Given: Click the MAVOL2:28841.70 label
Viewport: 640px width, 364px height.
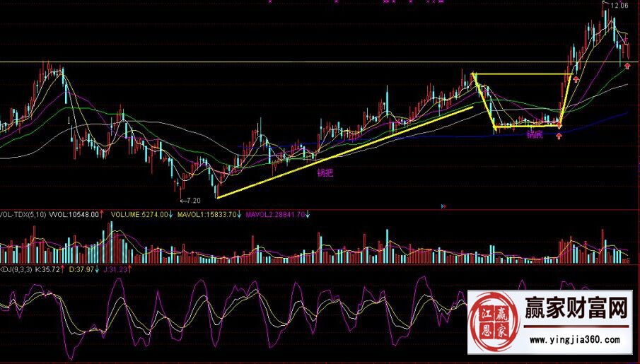Looking at the screenshot, I should 275,213.
